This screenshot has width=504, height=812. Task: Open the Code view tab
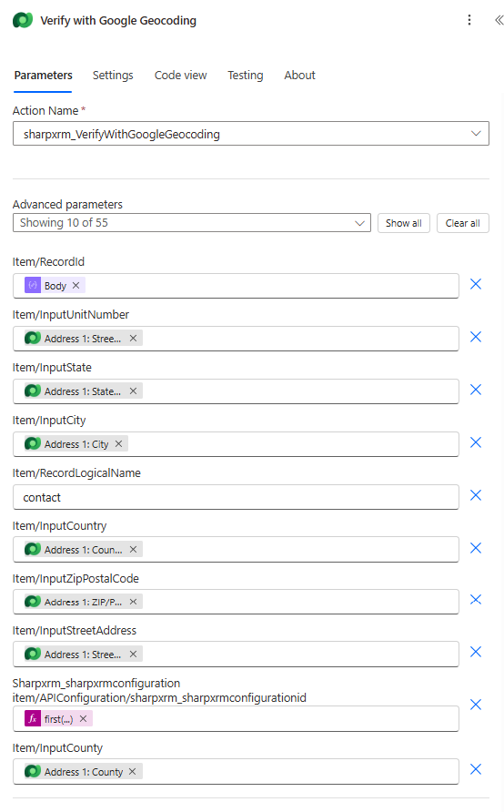tap(181, 76)
